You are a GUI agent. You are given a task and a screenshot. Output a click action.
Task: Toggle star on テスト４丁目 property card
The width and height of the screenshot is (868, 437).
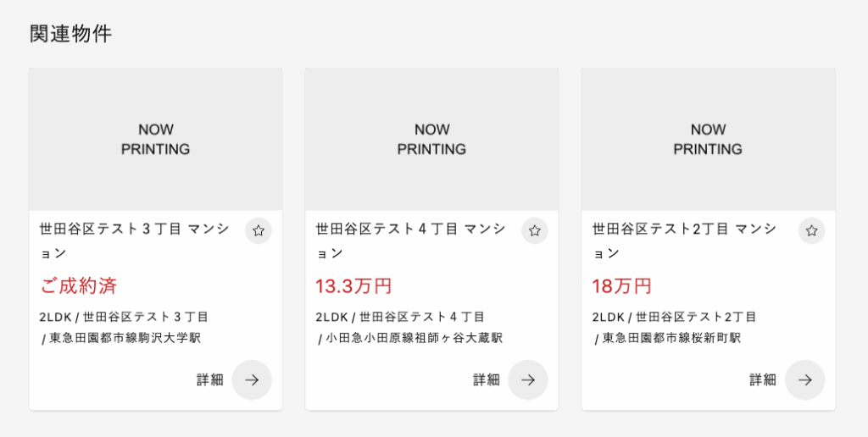point(535,230)
